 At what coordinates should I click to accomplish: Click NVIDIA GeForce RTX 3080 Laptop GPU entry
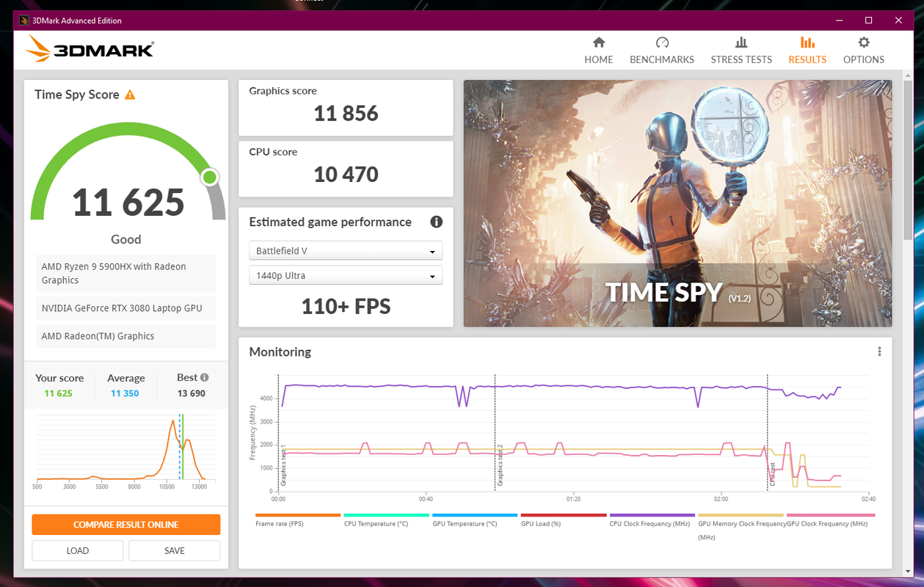(125, 308)
